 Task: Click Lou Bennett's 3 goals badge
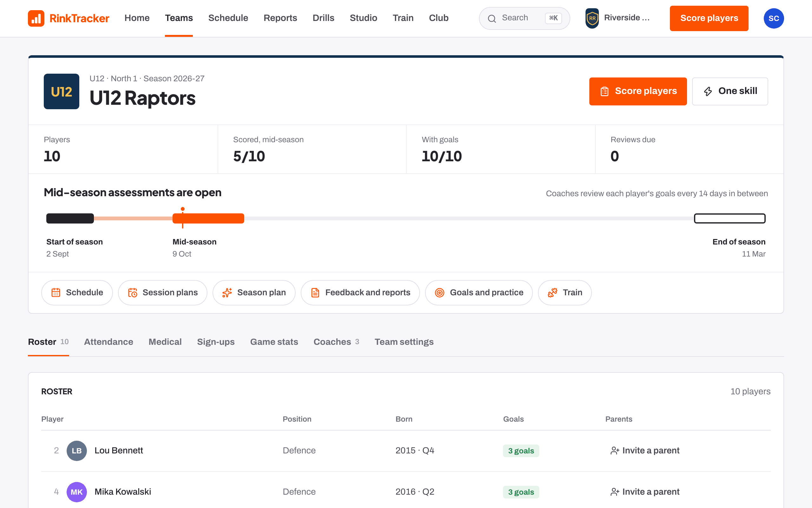(521, 451)
